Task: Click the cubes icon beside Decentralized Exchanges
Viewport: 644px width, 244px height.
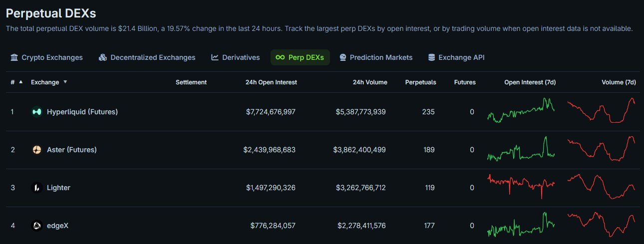Action: tap(103, 57)
